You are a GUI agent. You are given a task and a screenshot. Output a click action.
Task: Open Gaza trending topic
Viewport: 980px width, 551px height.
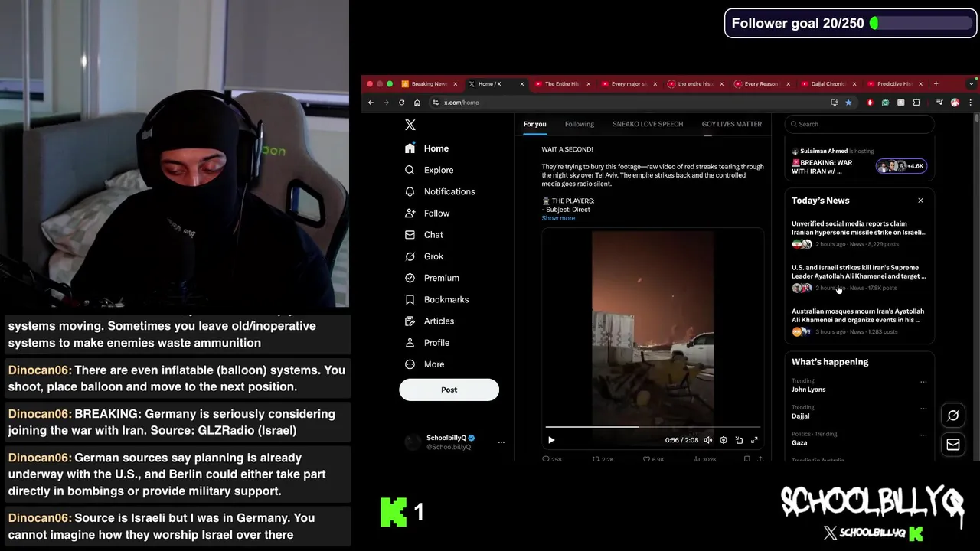coord(799,443)
